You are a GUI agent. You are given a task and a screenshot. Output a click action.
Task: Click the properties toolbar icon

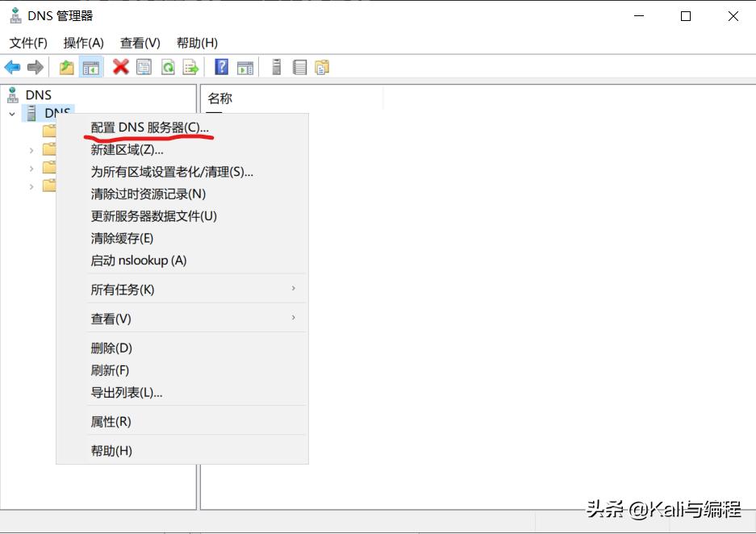[144, 67]
